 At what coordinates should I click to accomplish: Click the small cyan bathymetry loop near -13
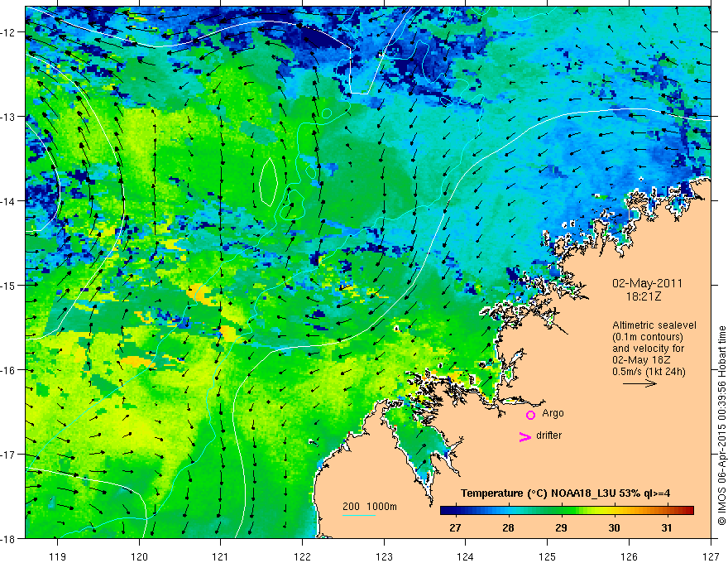click(327, 113)
